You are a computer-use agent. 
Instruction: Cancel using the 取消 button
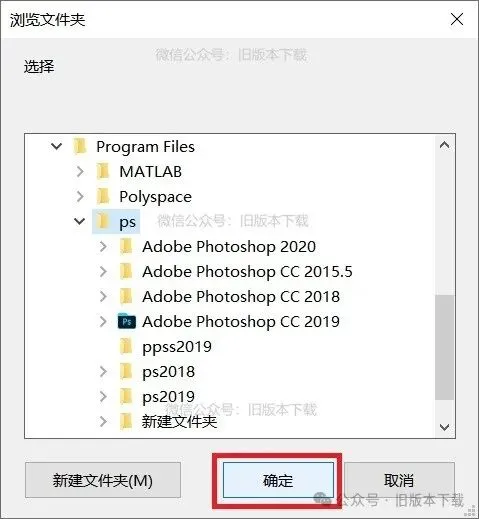tap(399, 480)
